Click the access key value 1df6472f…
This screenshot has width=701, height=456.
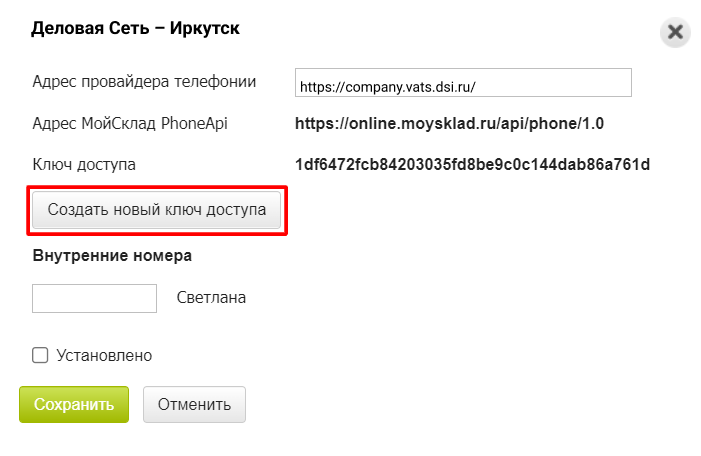pos(472,165)
